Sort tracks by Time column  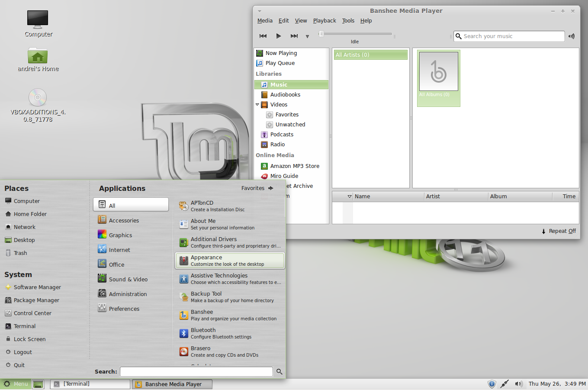pyautogui.click(x=566, y=197)
